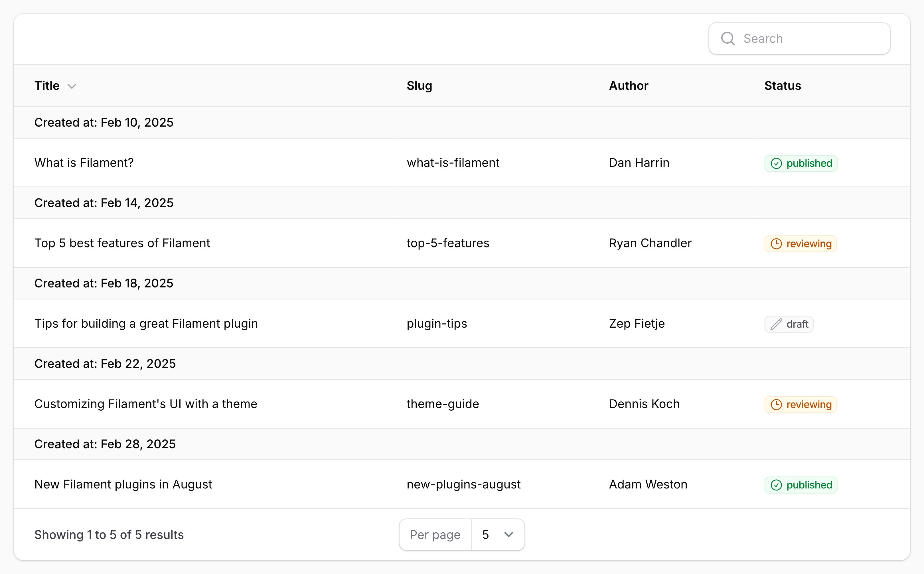Select the Created at: Feb 28, 2025 group row

[x=462, y=444]
